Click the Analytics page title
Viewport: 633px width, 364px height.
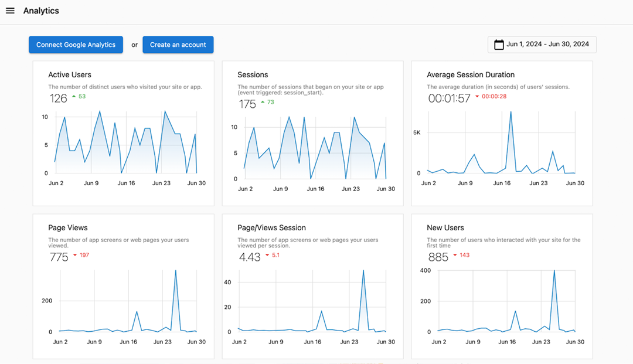click(41, 11)
